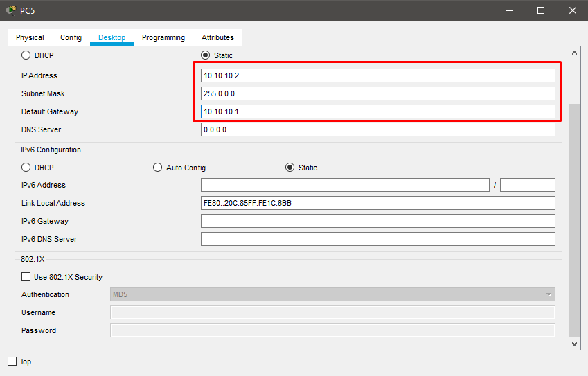Select the Desktop tab
The image size is (588, 376).
pos(112,37)
